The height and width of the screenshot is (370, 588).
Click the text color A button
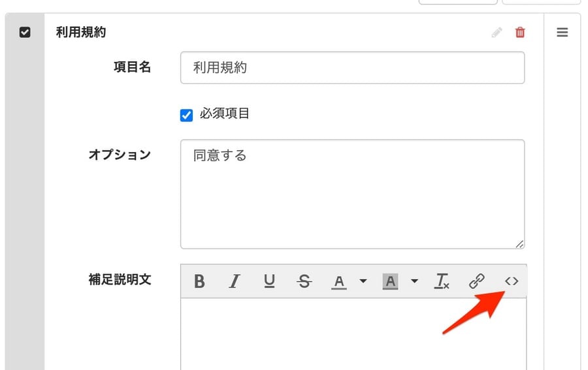pyautogui.click(x=338, y=281)
